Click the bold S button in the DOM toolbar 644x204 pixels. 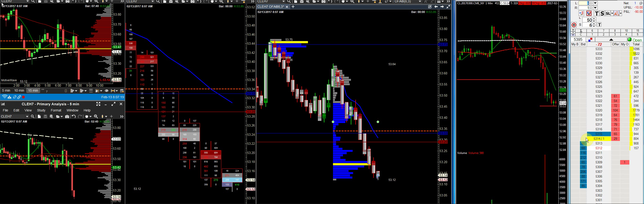(602, 13)
